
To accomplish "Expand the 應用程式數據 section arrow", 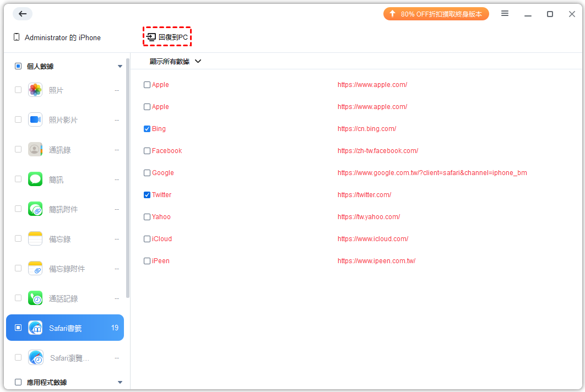I will (x=120, y=382).
